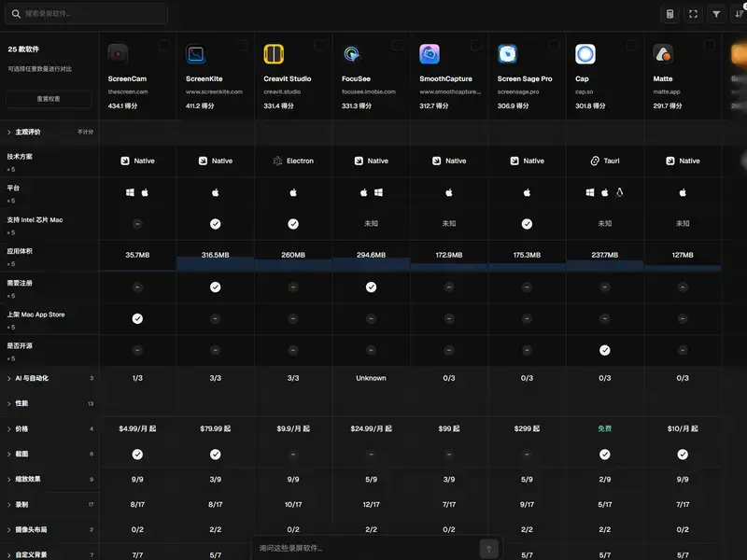Expand the 摄像头布局 section
The width and height of the screenshot is (747, 560).
49,529
